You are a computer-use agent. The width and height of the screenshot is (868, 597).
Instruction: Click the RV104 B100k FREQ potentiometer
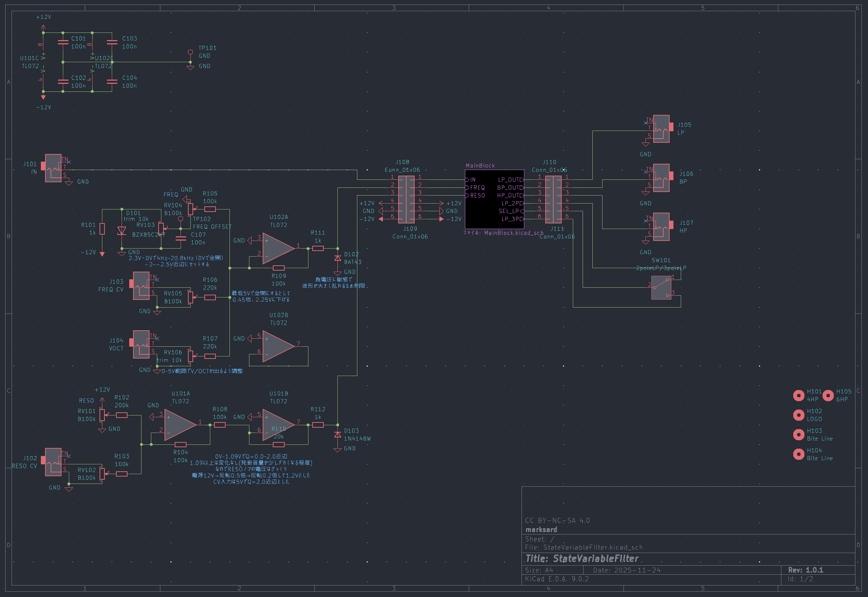click(x=190, y=209)
